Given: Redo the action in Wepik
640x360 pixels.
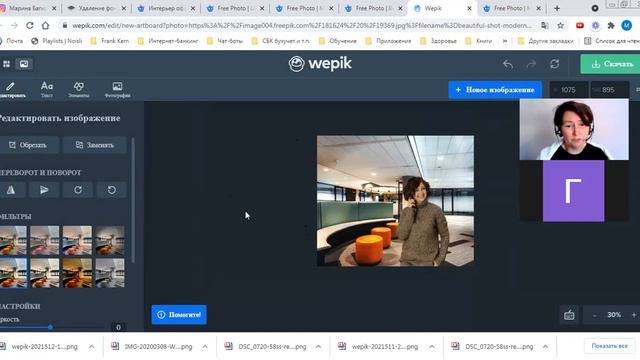Looking at the screenshot, I should coord(531,64).
